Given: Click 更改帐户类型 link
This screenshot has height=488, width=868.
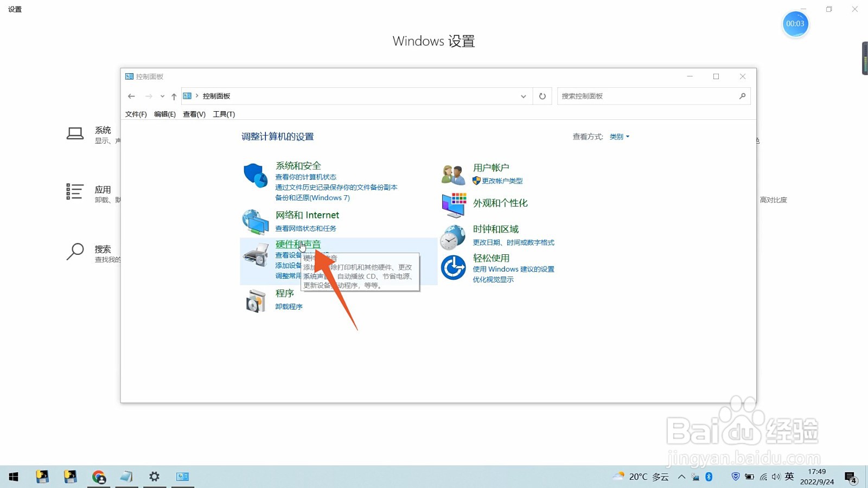Looking at the screenshot, I should pyautogui.click(x=502, y=181).
